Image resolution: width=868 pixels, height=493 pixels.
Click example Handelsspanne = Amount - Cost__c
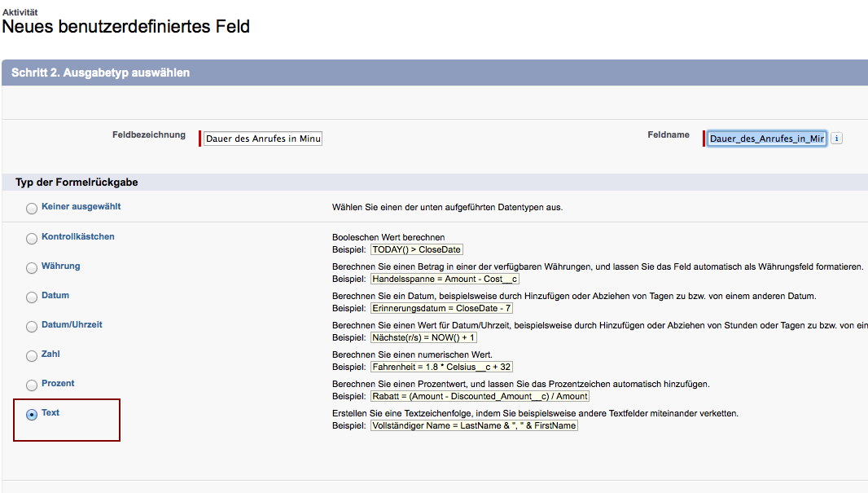(x=445, y=280)
